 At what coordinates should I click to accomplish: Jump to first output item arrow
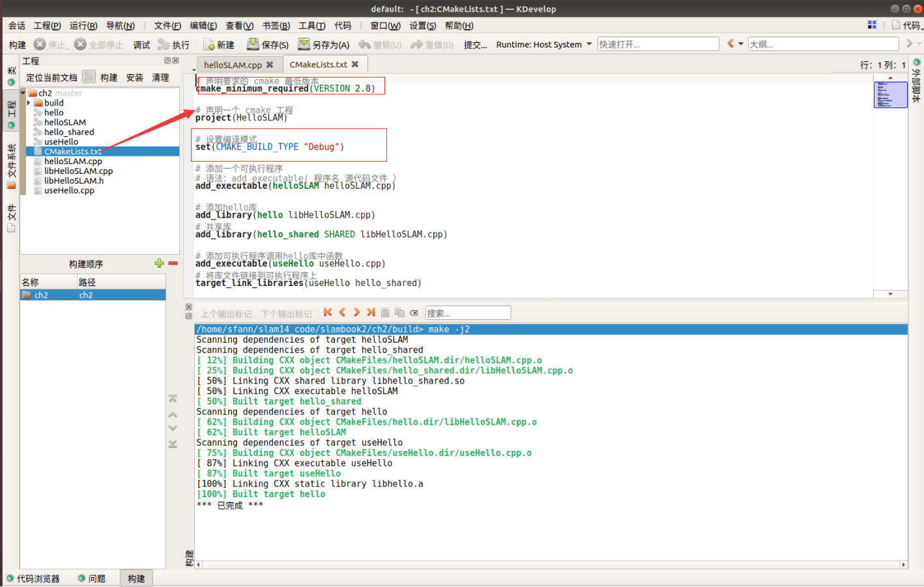pyautogui.click(x=328, y=313)
